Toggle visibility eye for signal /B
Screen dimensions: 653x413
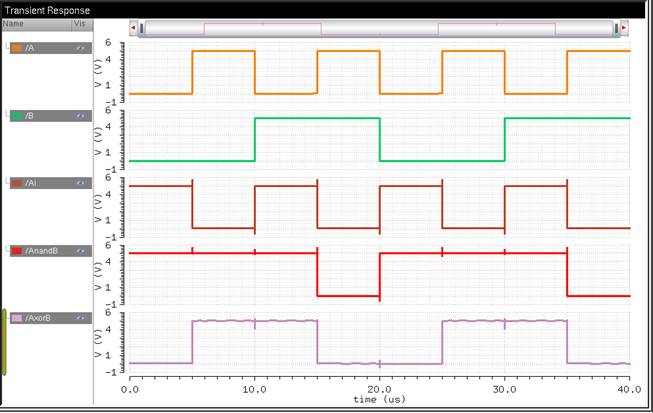80,116
